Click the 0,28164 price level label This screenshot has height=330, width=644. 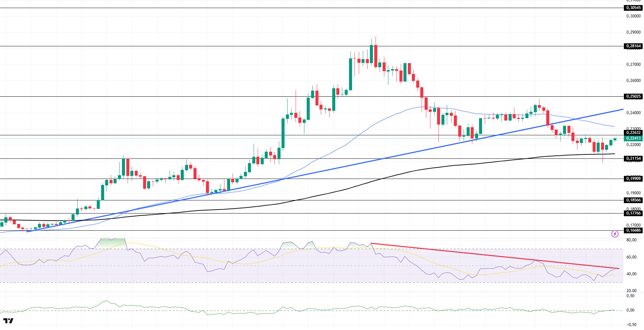point(633,46)
